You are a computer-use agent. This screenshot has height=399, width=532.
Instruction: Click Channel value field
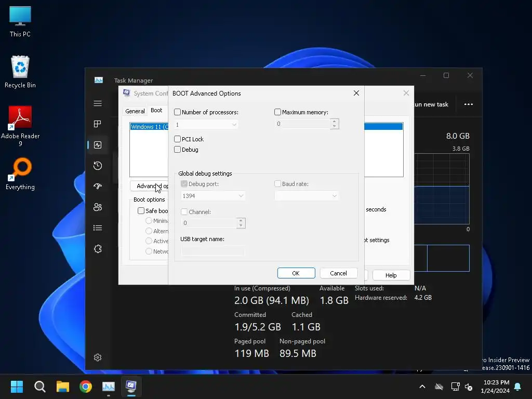[209, 223]
